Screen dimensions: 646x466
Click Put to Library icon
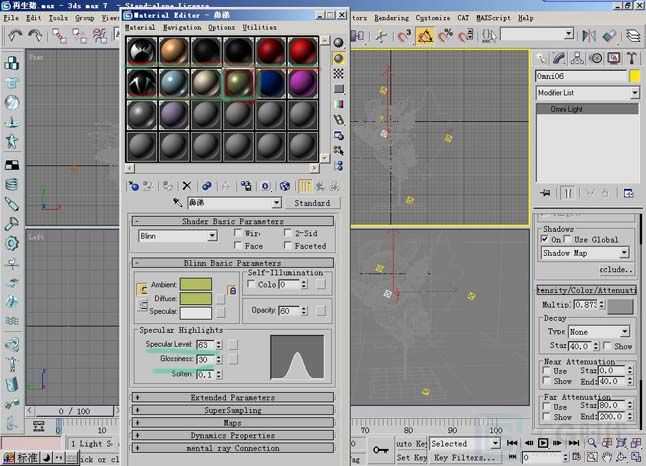point(246,186)
